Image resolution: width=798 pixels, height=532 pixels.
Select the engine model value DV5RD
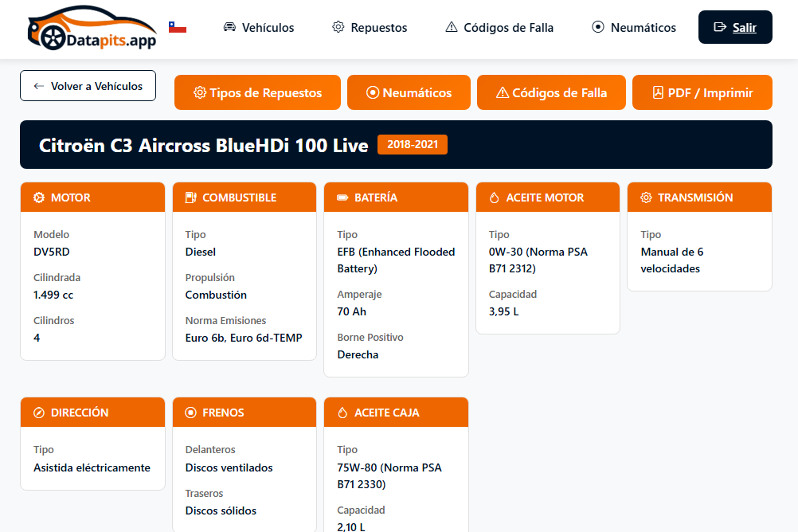click(52, 252)
